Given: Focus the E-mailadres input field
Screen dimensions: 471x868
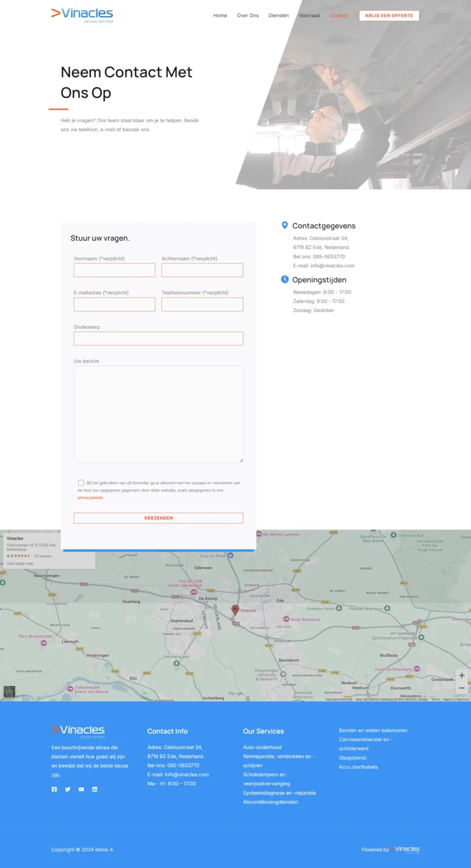Looking at the screenshot, I should (x=115, y=305).
